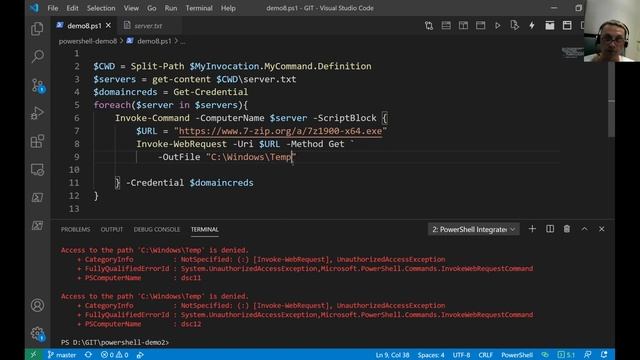Screen dimensions: 640x360
Task: Click the dsc12 computer name in terminal
Action: click(191, 324)
